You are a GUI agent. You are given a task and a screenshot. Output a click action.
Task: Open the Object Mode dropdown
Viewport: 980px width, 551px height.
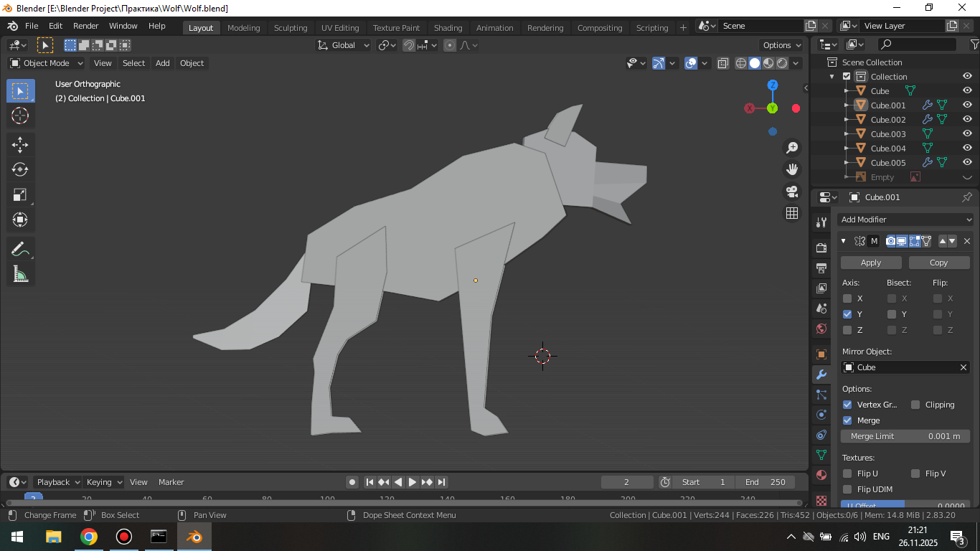coord(47,63)
